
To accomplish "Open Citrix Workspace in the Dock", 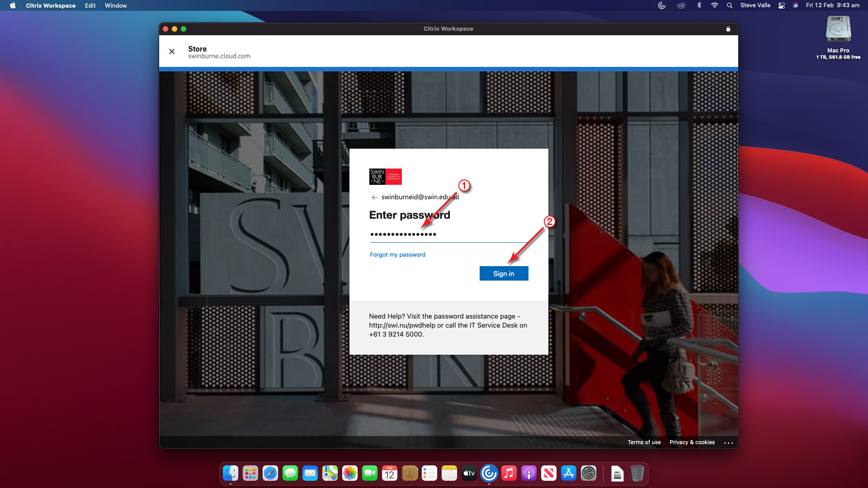I will (x=489, y=474).
